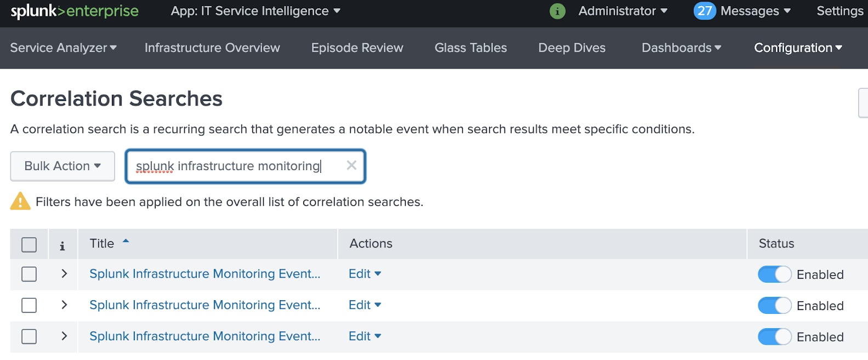Open the App: IT Service Intelligence menu
This screenshot has height=360, width=868.
(x=256, y=11)
